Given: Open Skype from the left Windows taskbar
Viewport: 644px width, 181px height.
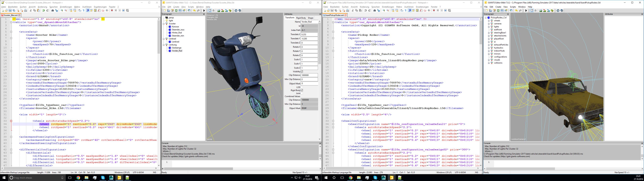Looking at the screenshot, I should click(x=103, y=178).
